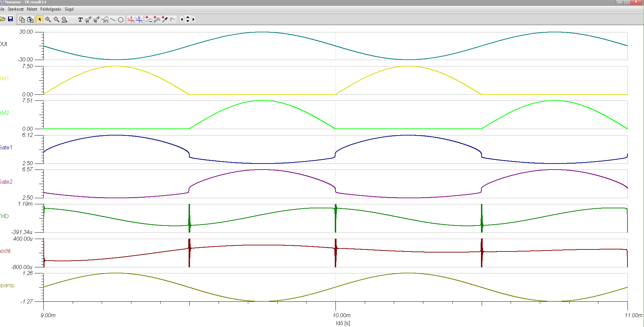Image resolution: width=644 pixels, height=327 pixels.
Task: Toggle cursor B blue marker
Action: pyautogui.click(x=139, y=19)
